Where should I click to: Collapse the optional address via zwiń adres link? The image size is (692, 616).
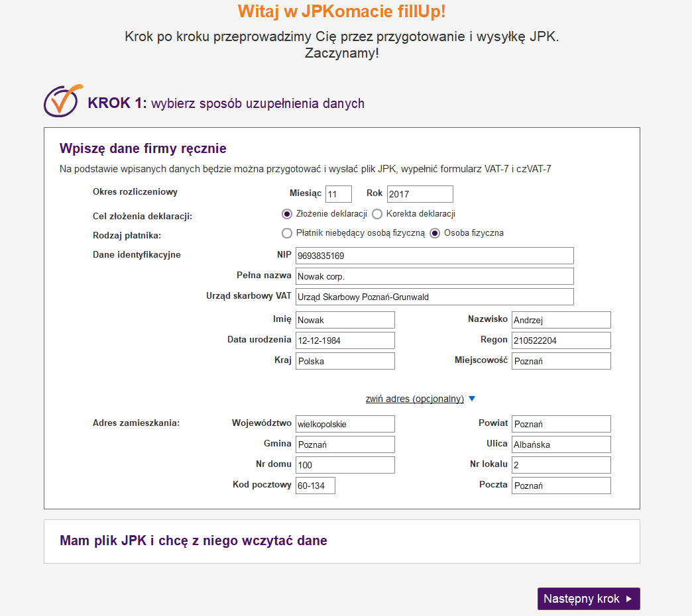[x=414, y=399]
